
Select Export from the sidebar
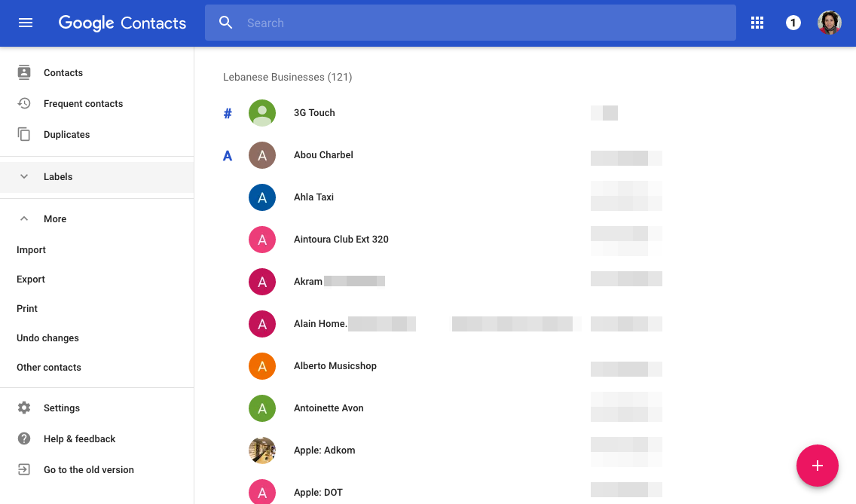(31, 279)
